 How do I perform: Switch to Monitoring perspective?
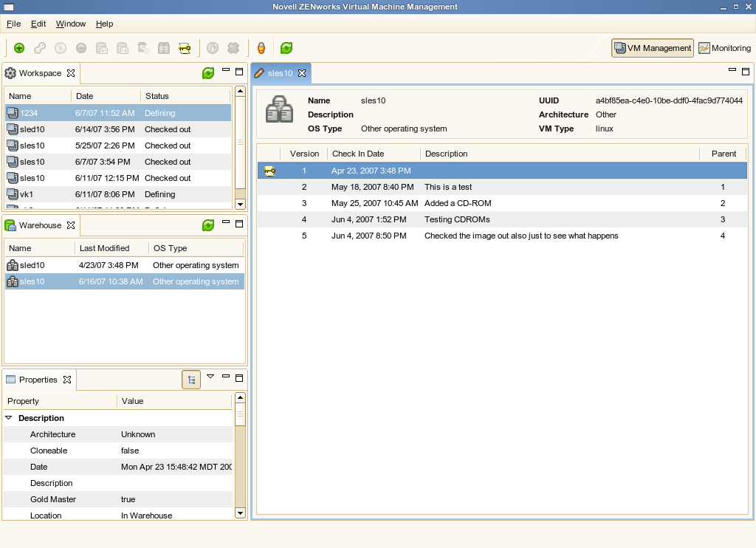pyautogui.click(x=724, y=48)
